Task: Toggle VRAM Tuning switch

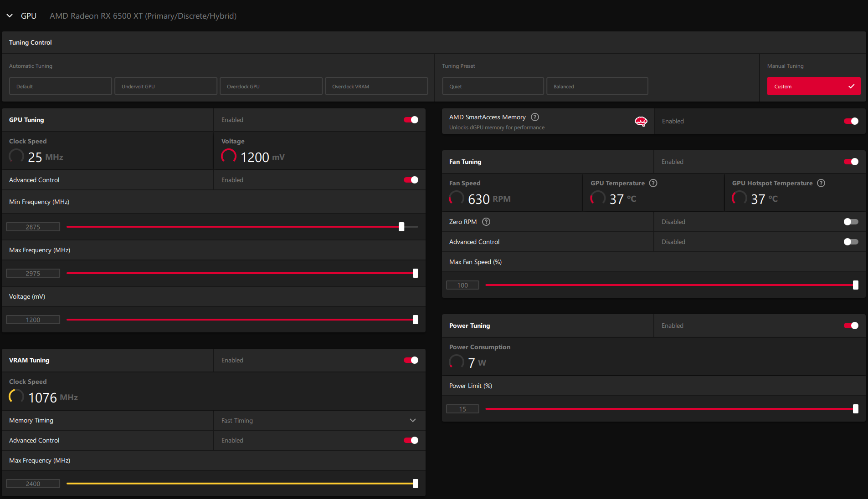Action: [x=411, y=360]
